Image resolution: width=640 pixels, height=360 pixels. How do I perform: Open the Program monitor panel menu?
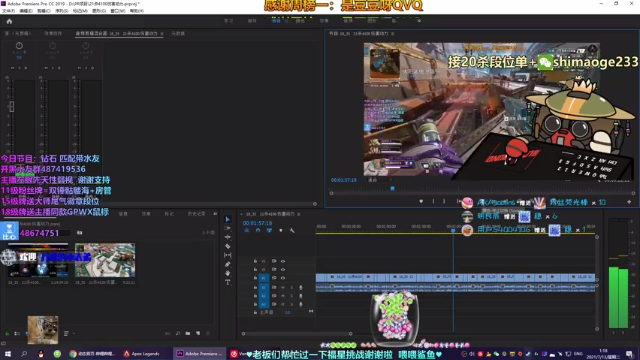393,33
